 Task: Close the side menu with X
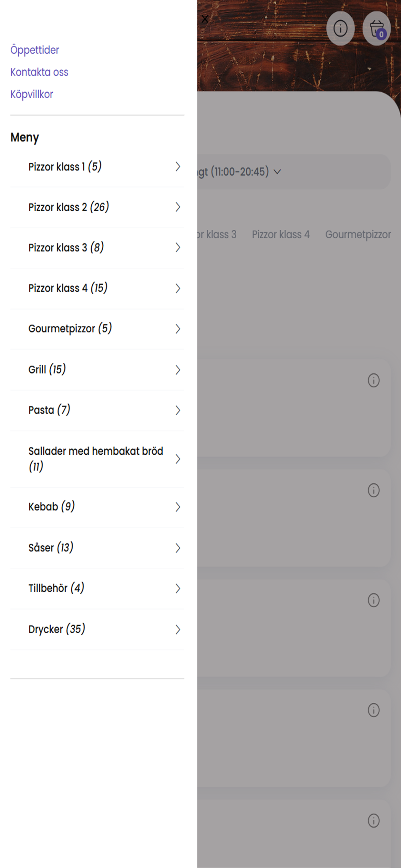[x=205, y=19]
